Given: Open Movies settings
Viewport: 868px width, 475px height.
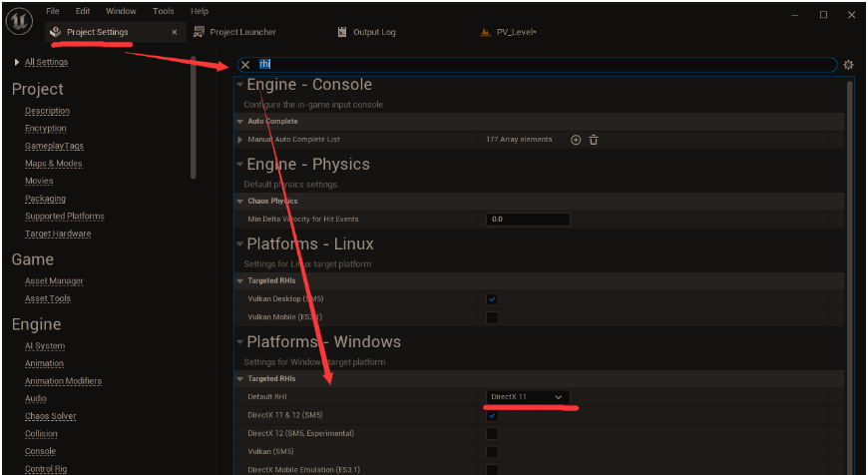Looking at the screenshot, I should coord(39,181).
